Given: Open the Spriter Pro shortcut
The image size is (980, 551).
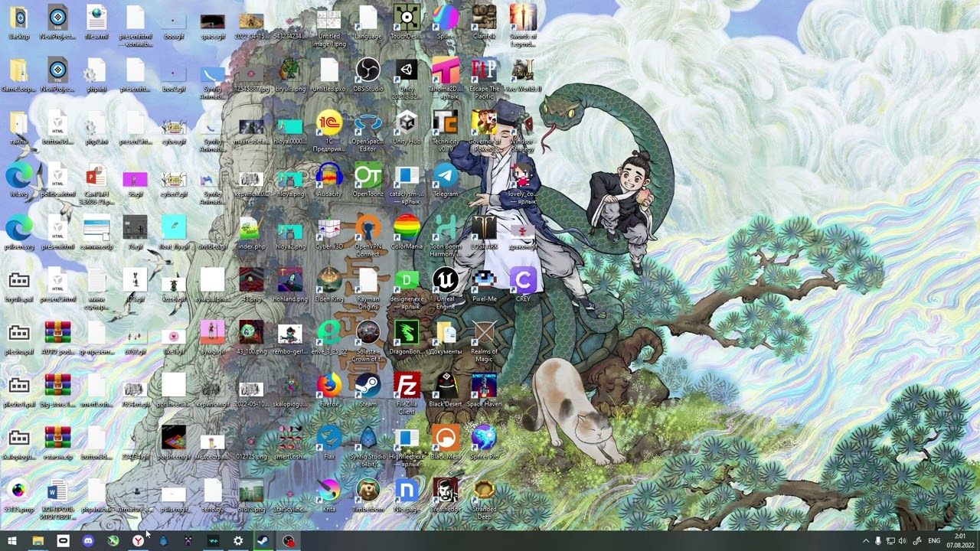Looking at the screenshot, I should 484,442.
